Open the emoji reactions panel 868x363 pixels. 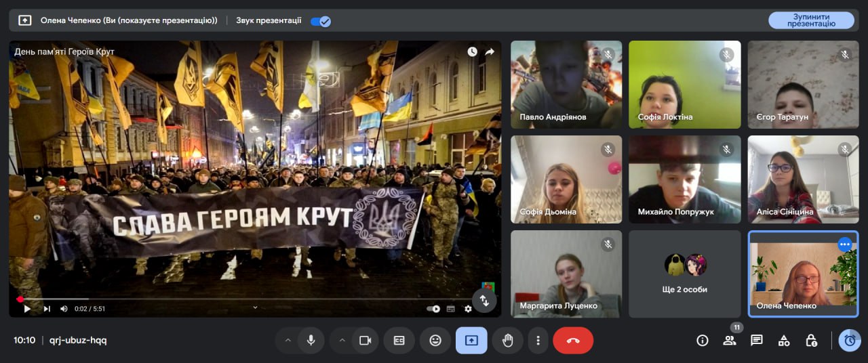tap(435, 341)
